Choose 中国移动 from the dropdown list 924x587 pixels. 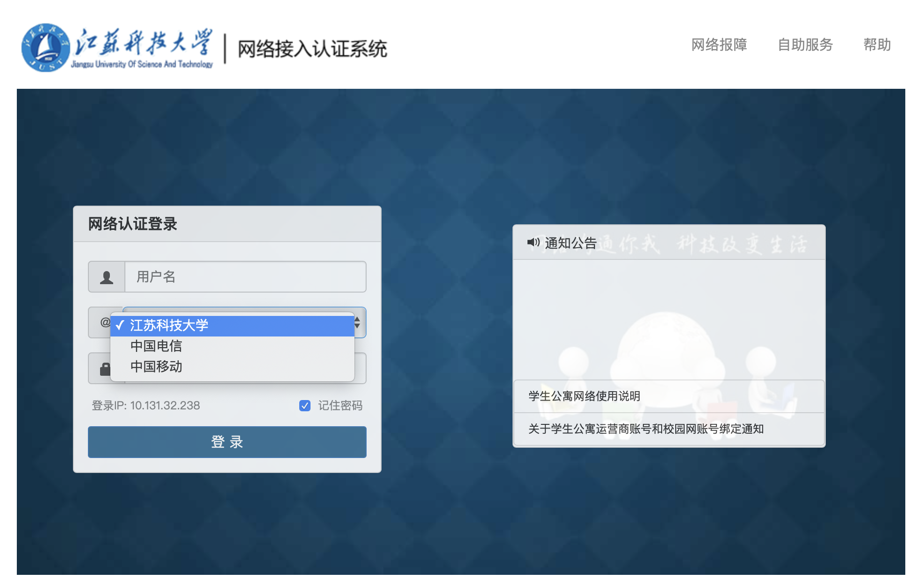coord(232,366)
